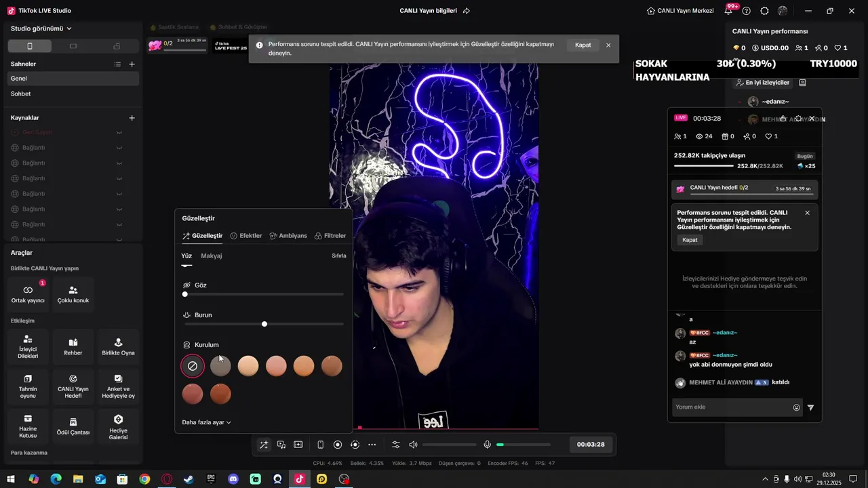This screenshot has width=868, height=488.
Task: Adjust the speaker volume slider
Action: [449, 445]
